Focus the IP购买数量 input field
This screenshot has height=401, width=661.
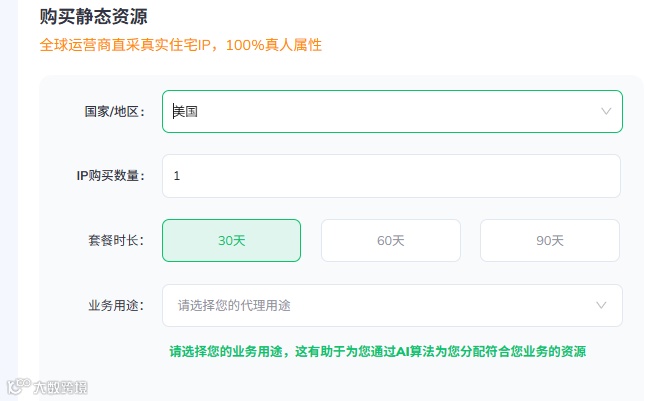coord(392,176)
